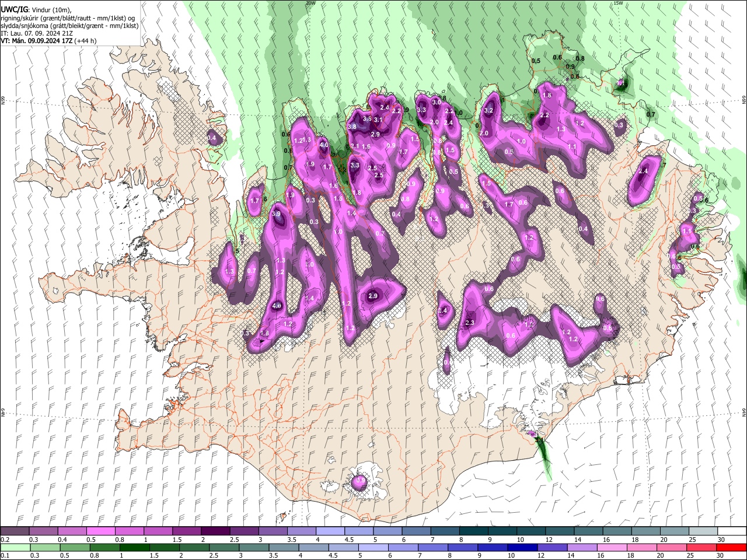Select the top-row legend swatch starting at 0.5
Screen dimensions: 747x560
(100, 531)
